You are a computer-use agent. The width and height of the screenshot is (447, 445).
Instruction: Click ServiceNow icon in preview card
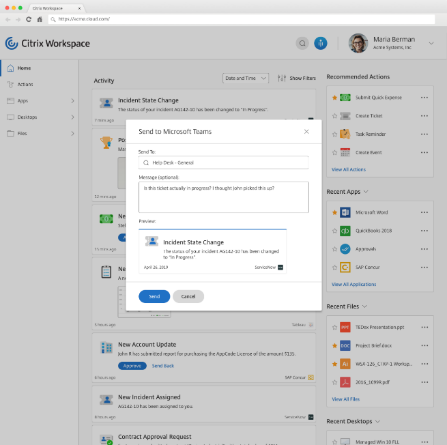[280, 267]
